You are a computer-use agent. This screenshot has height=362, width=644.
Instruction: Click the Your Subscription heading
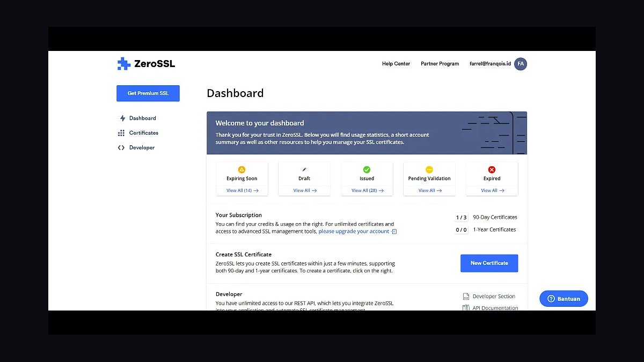(x=239, y=215)
